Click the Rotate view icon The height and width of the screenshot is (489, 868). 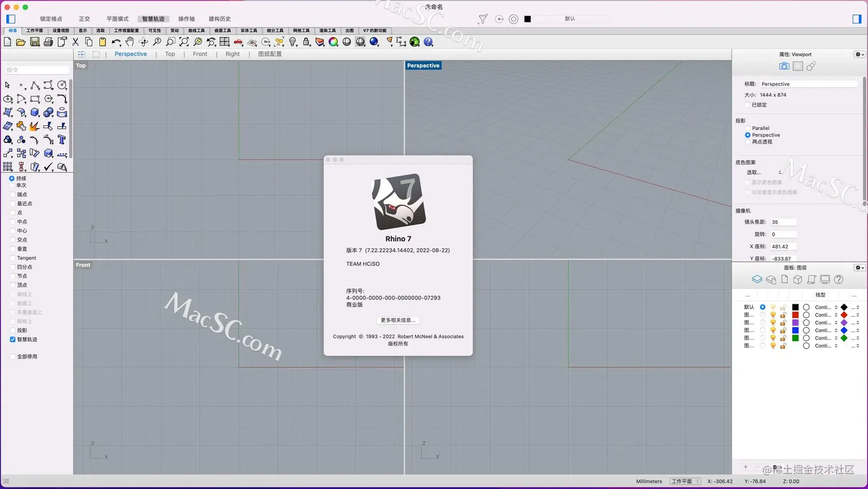point(144,42)
